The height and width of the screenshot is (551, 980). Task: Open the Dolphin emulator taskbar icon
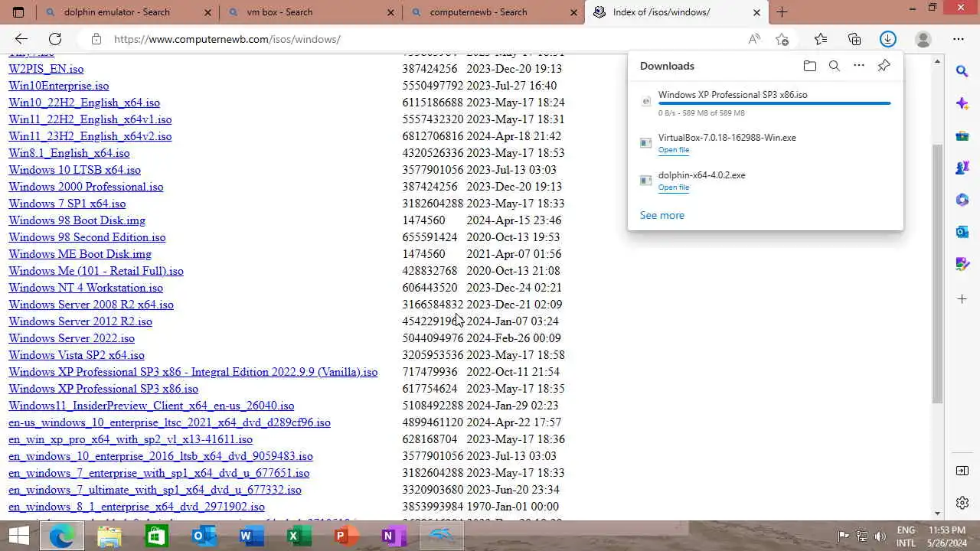pos(442,536)
